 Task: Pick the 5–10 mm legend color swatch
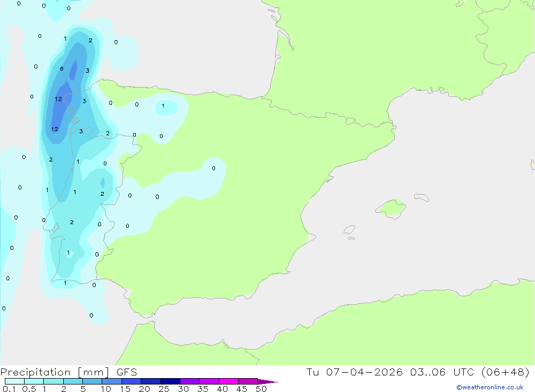pyautogui.click(x=93, y=381)
